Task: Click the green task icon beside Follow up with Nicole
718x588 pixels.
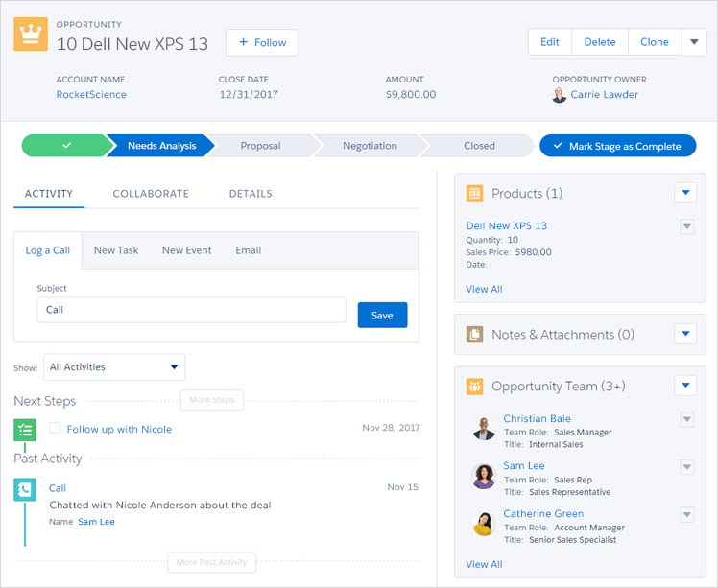Action: (x=25, y=430)
